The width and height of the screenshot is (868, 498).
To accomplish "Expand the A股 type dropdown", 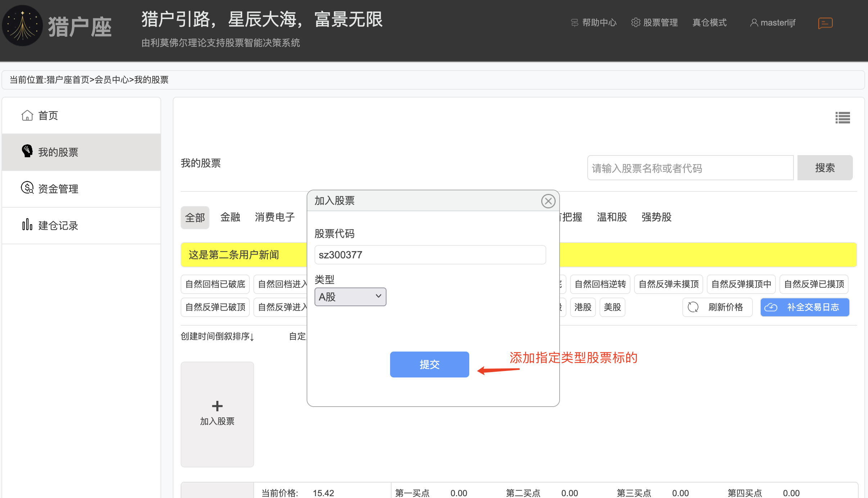I will tap(350, 297).
